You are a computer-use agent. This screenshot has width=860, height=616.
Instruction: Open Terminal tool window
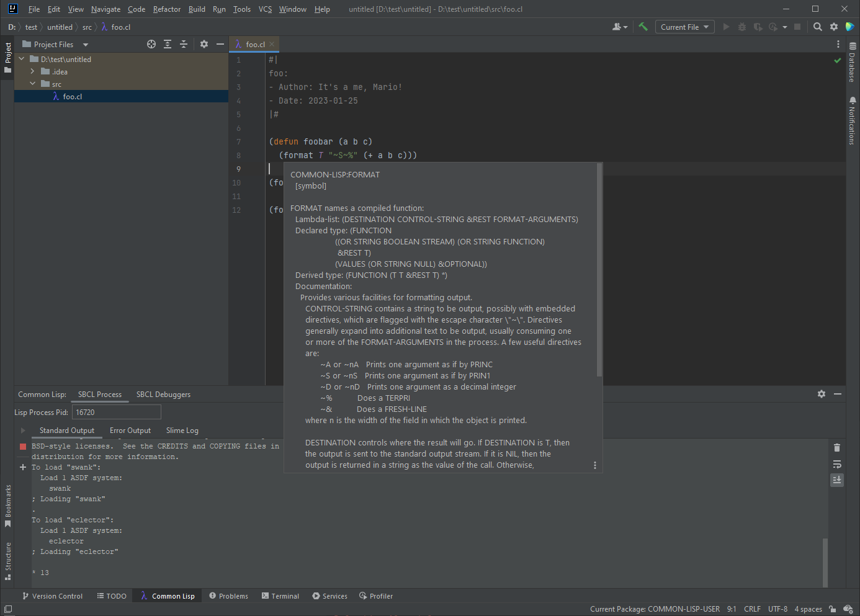[280, 596]
